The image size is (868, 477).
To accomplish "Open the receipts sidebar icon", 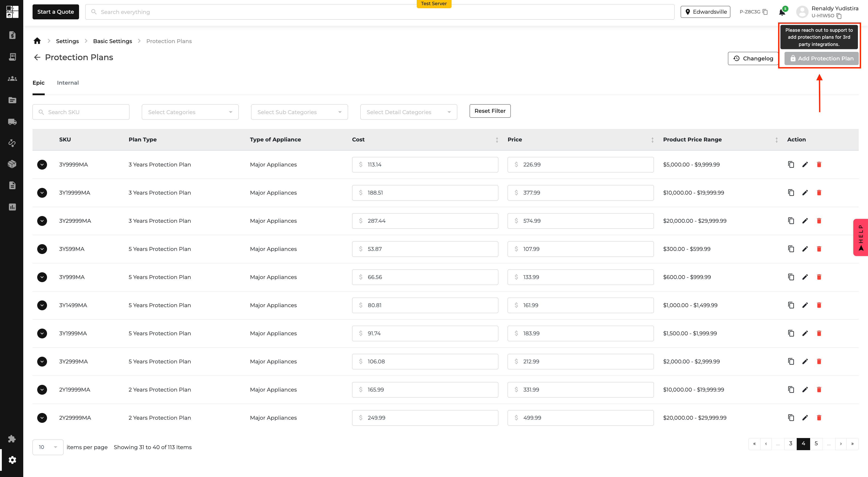I will point(12,57).
